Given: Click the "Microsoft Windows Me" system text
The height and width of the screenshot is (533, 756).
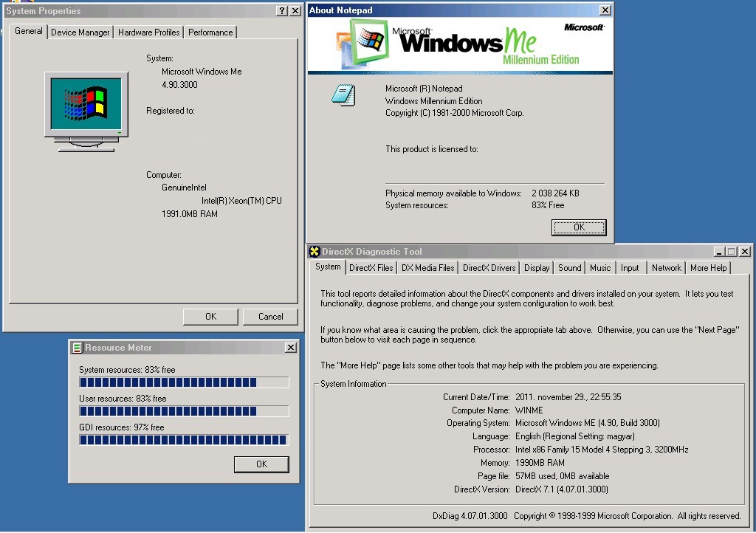Looking at the screenshot, I should [x=202, y=72].
